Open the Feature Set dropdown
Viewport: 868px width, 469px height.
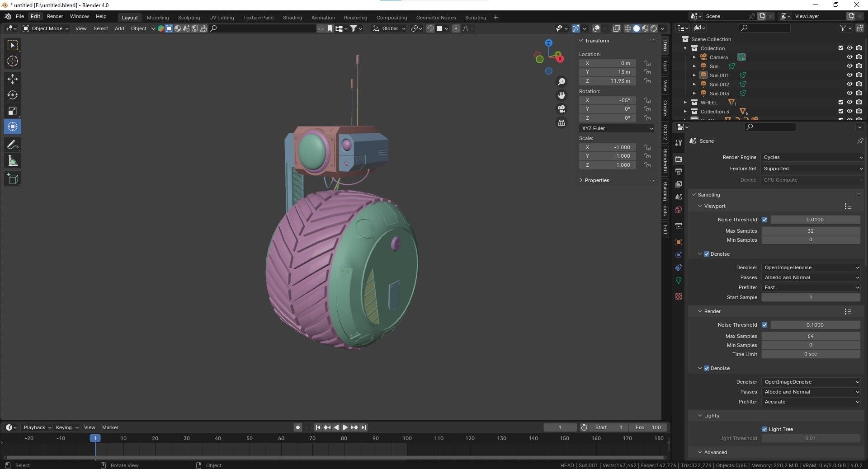(812, 169)
